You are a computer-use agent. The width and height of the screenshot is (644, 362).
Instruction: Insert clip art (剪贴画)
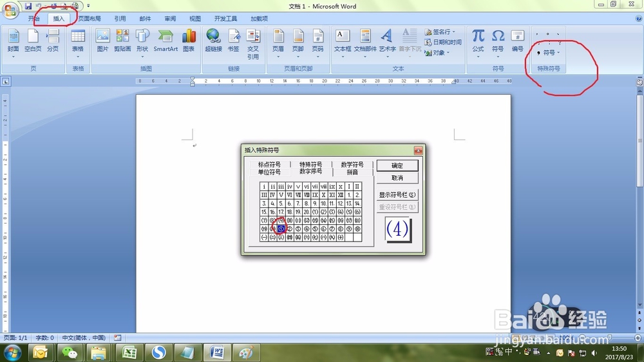coord(122,41)
